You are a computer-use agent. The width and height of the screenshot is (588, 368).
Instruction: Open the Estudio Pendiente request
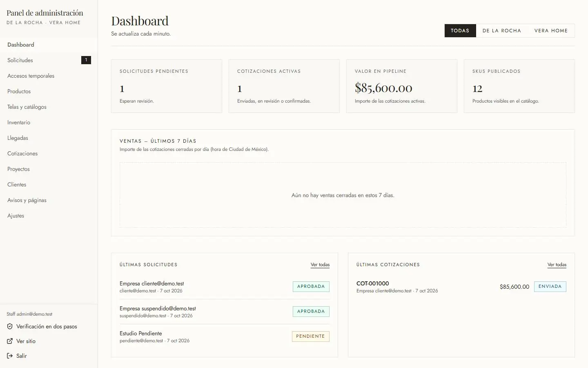pyautogui.click(x=225, y=337)
